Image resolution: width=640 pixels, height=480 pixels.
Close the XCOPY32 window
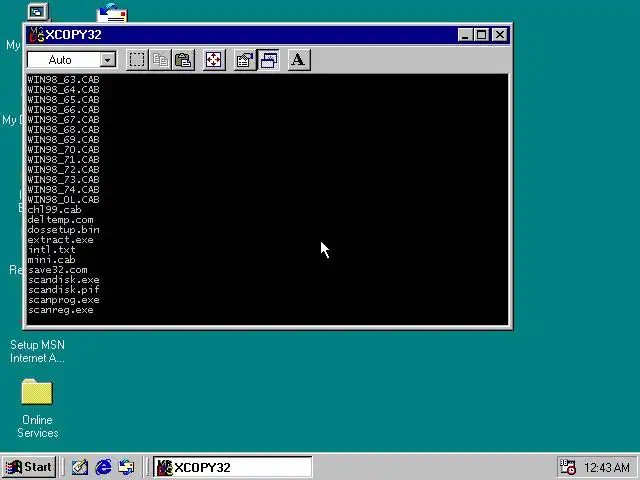[500, 35]
